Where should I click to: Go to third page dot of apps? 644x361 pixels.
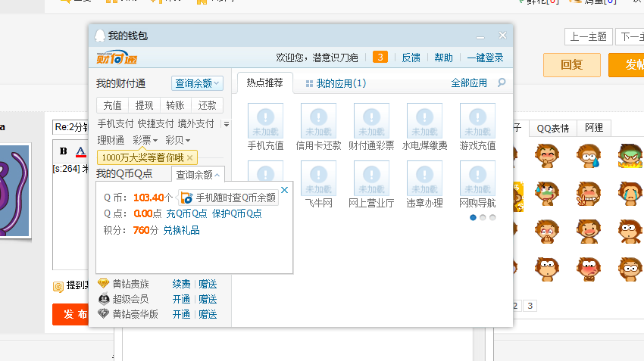point(492,217)
